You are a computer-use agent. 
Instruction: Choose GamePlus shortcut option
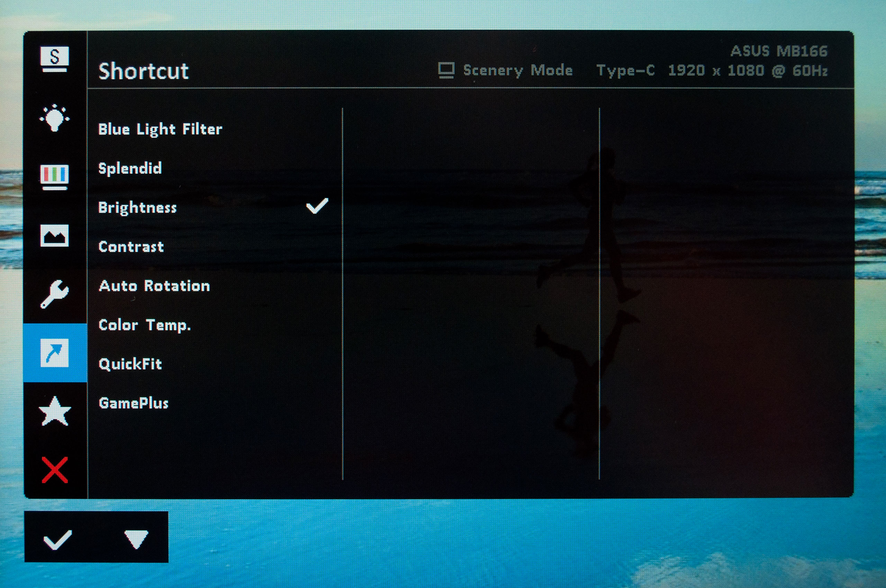pyautogui.click(x=134, y=404)
